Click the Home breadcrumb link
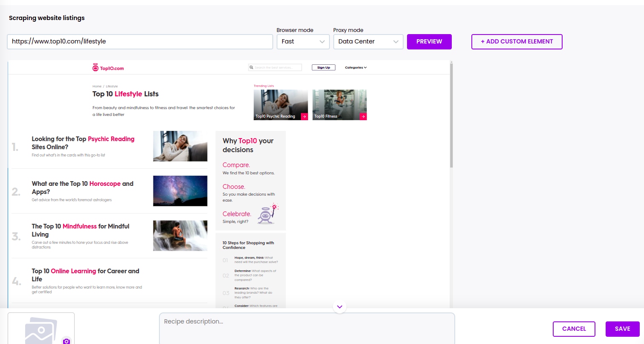644x344 pixels. 97,86
